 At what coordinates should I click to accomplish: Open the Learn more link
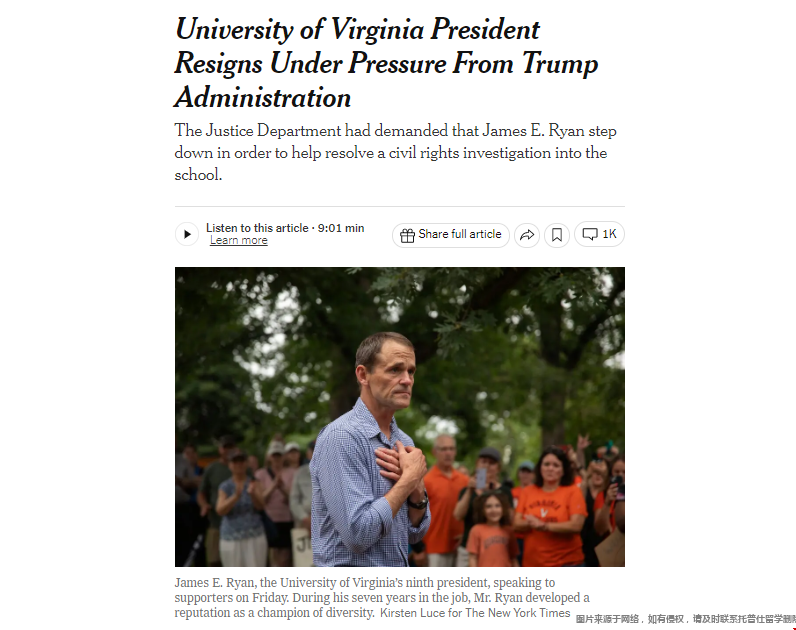[238, 241]
